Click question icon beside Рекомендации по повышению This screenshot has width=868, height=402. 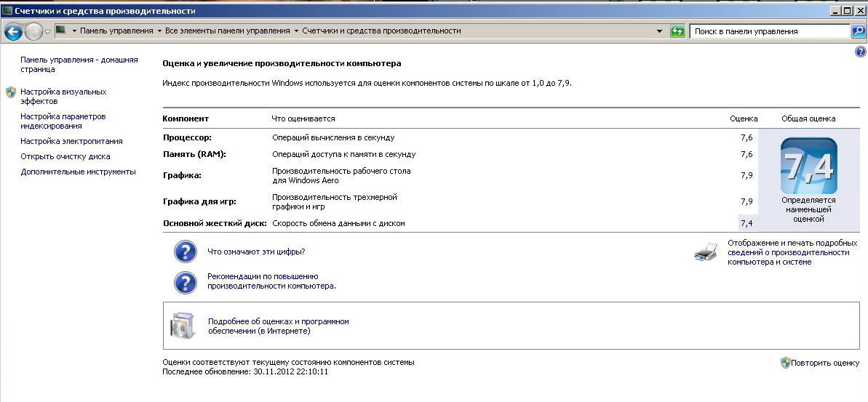pos(186,283)
